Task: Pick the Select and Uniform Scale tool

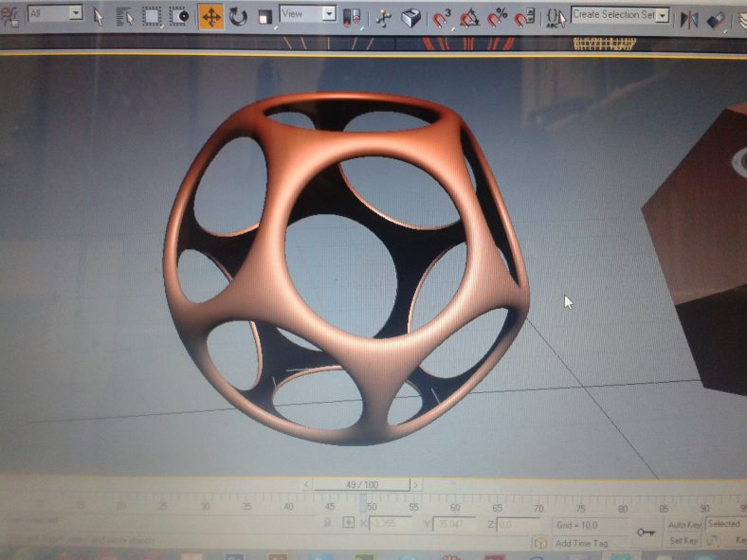Action: point(264,17)
